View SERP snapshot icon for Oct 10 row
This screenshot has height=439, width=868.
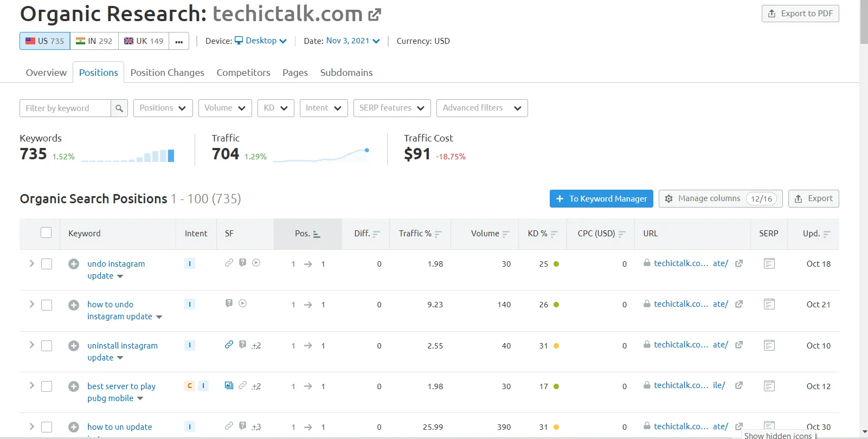[x=769, y=345]
